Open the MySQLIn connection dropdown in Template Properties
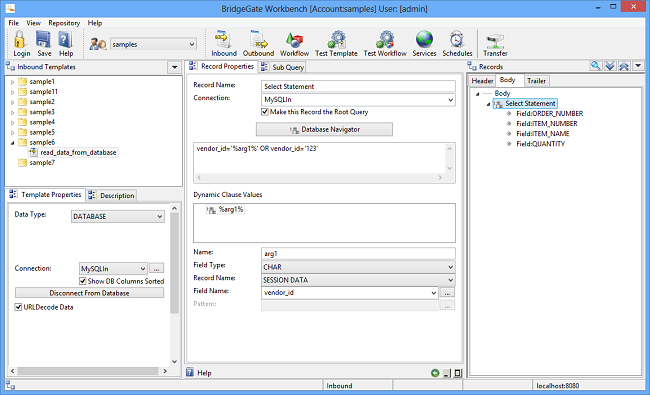 (x=143, y=269)
